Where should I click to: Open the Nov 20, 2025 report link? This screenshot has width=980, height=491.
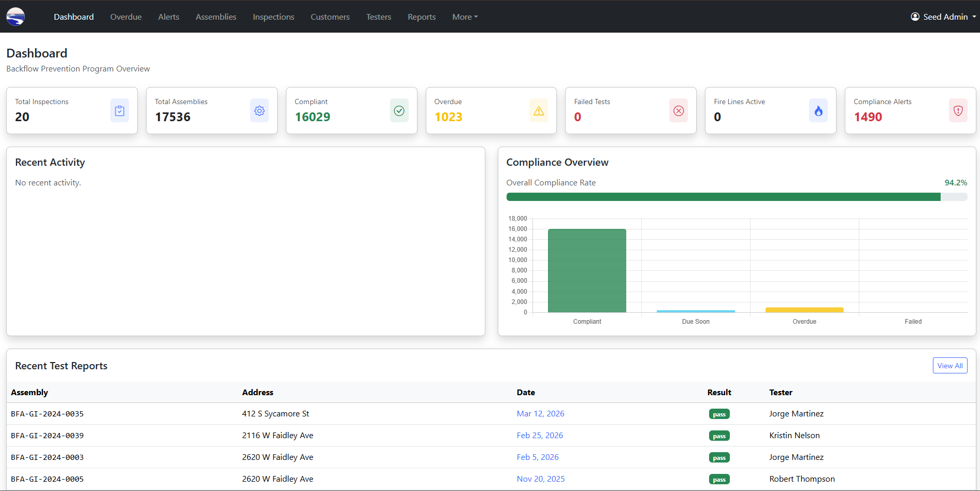click(541, 479)
